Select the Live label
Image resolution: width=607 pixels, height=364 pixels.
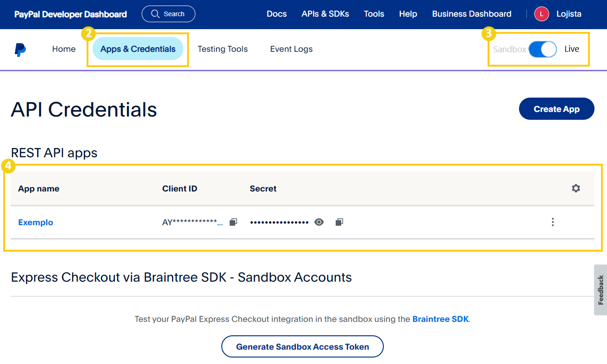click(572, 49)
